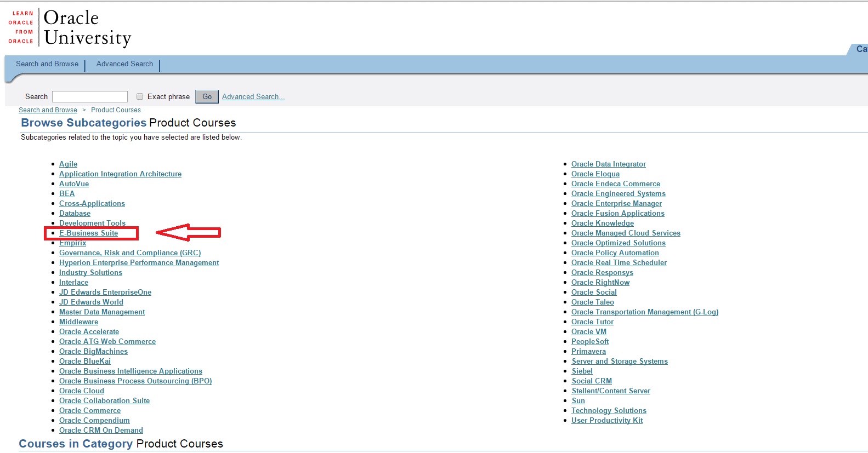Enable the Exact phrase checkbox
Screen dimensions: 868x453
click(140, 96)
